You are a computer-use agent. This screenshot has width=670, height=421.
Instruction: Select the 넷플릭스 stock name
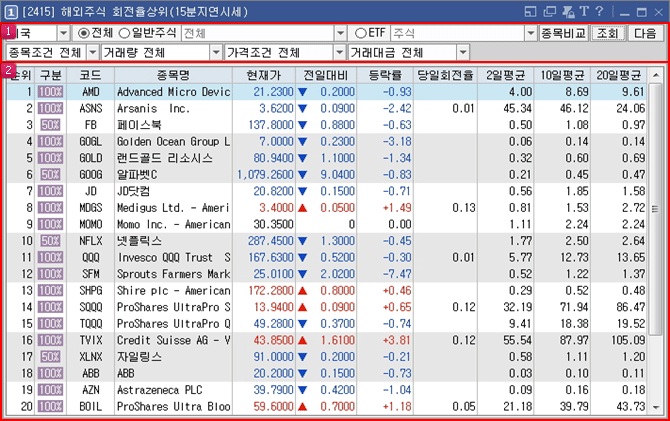pos(140,241)
